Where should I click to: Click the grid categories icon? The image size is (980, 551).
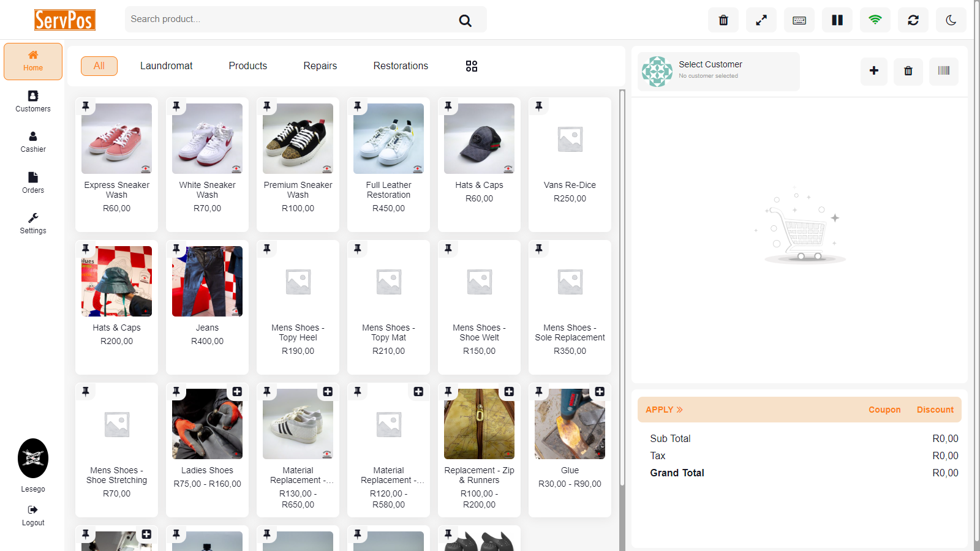[472, 66]
